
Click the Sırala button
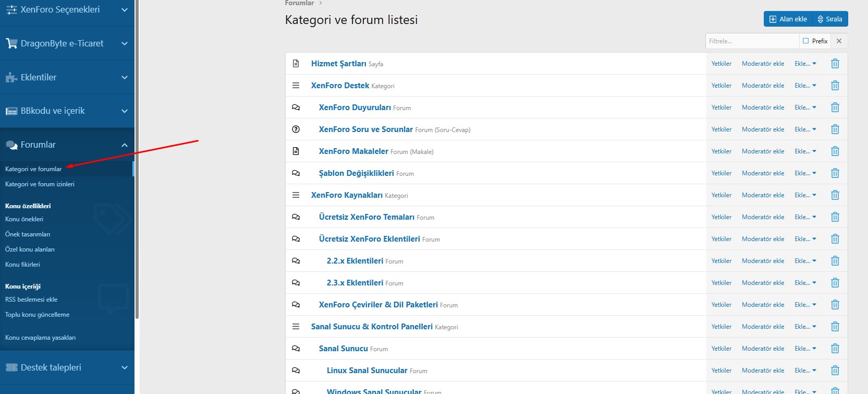click(x=830, y=19)
